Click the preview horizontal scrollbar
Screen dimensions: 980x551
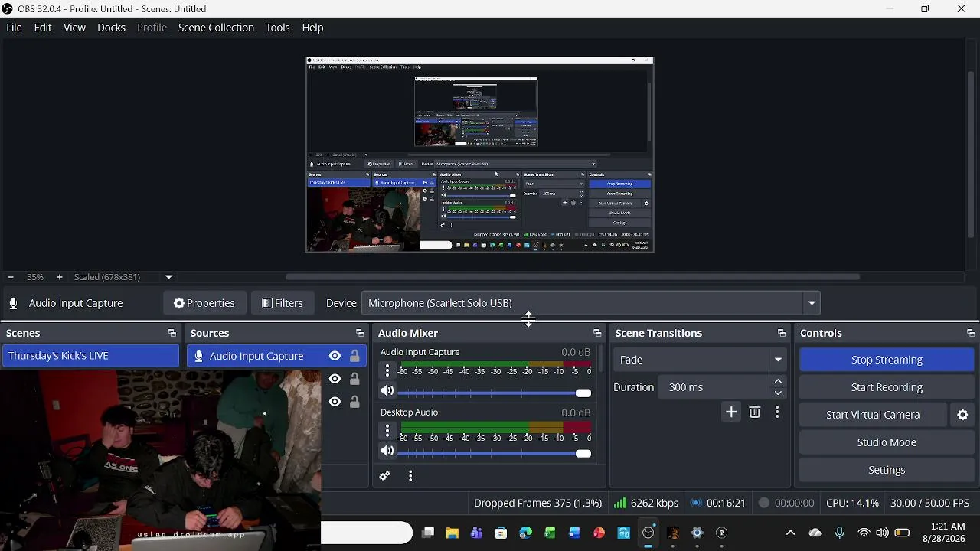[x=573, y=277]
